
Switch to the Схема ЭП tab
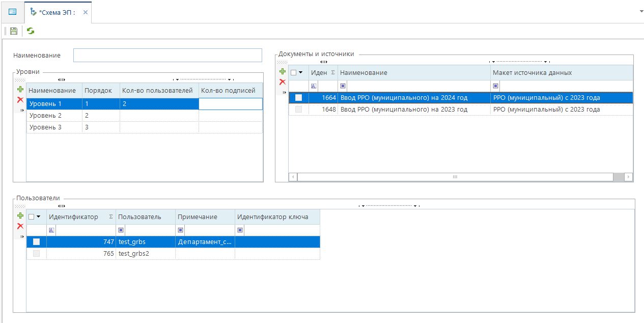point(57,12)
